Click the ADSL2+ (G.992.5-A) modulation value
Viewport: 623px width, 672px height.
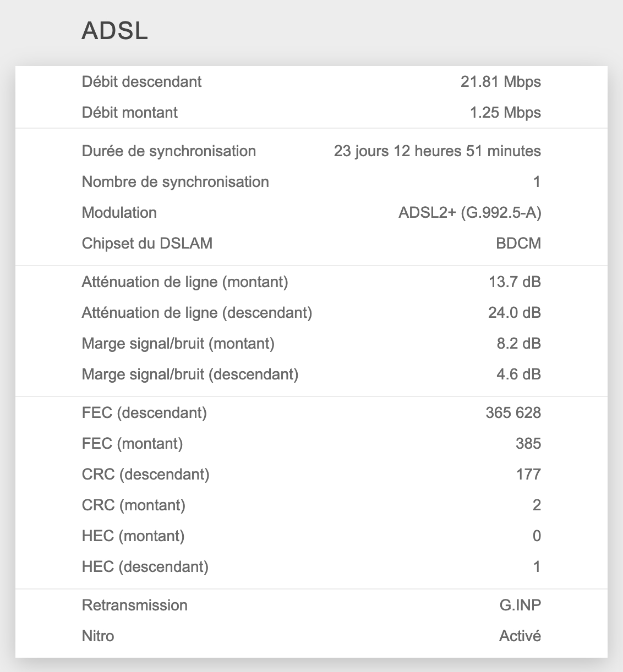469,213
